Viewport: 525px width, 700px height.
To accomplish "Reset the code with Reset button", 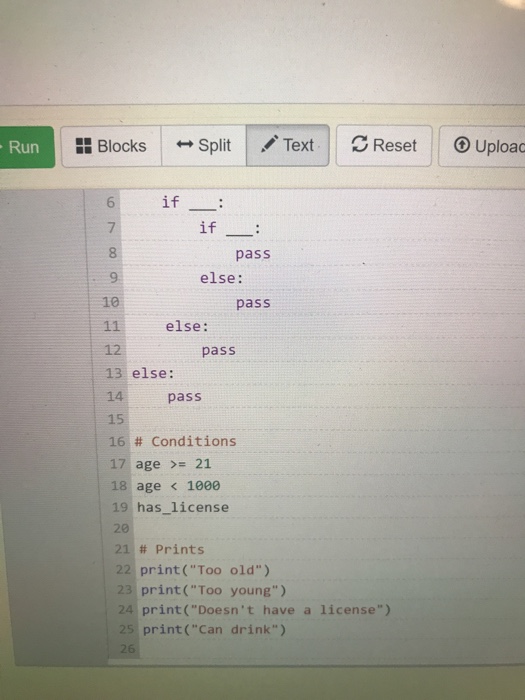I will pyautogui.click(x=384, y=145).
